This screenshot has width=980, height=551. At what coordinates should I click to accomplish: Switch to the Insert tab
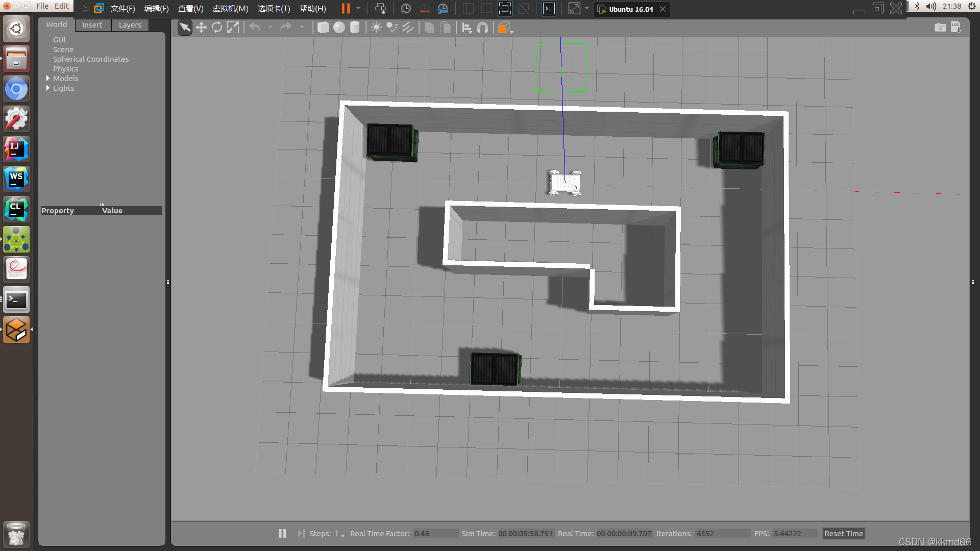pyautogui.click(x=92, y=25)
